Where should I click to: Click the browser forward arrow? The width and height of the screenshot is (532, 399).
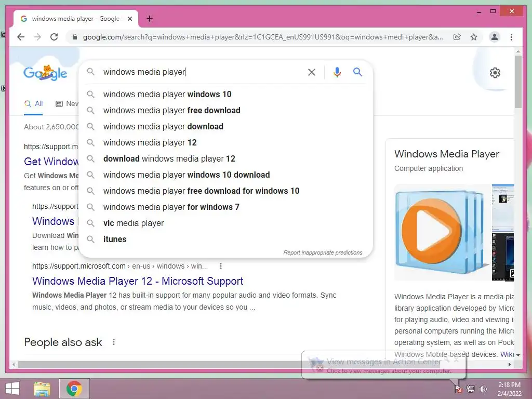point(37,37)
